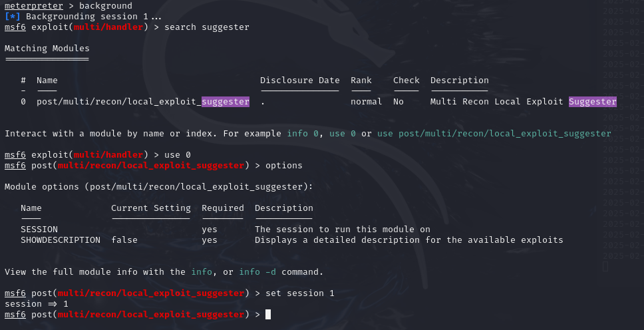Click the 'Current Setting' column header
The width and height of the screenshot is (644, 330).
pyautogui.click(x=151, y=208)
